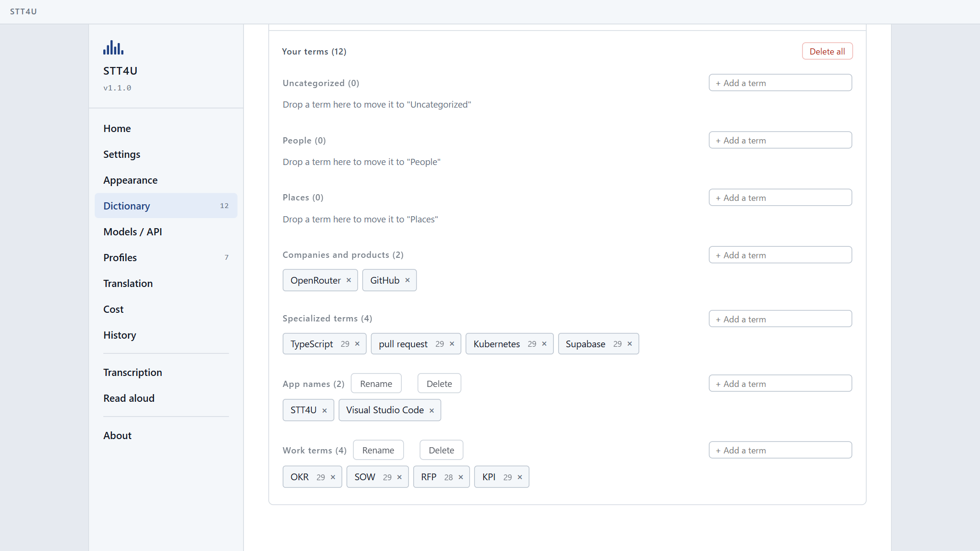
Task: Remove the STT4U term chip via x
Action: 324,410
